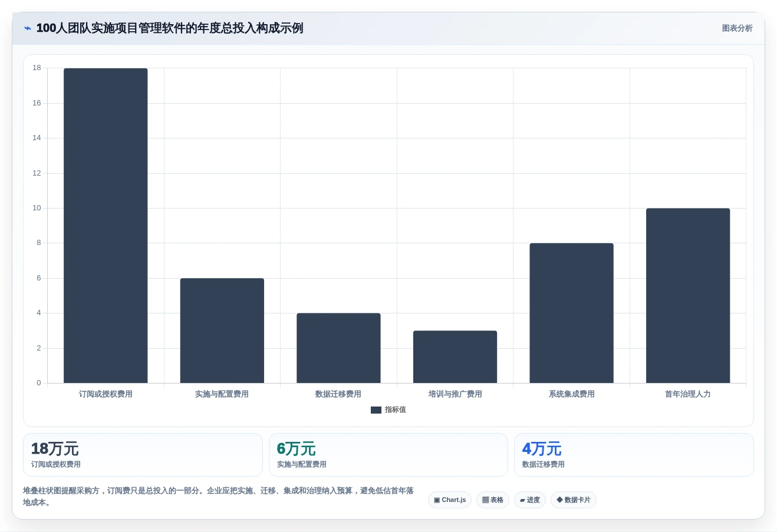Click the 首年治理人力 bar
This screenshot has width=777, height=532.
point(688,296)
